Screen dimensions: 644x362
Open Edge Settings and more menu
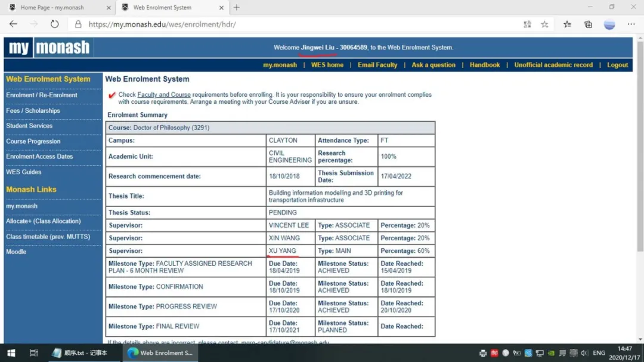[x=631, y=24]
